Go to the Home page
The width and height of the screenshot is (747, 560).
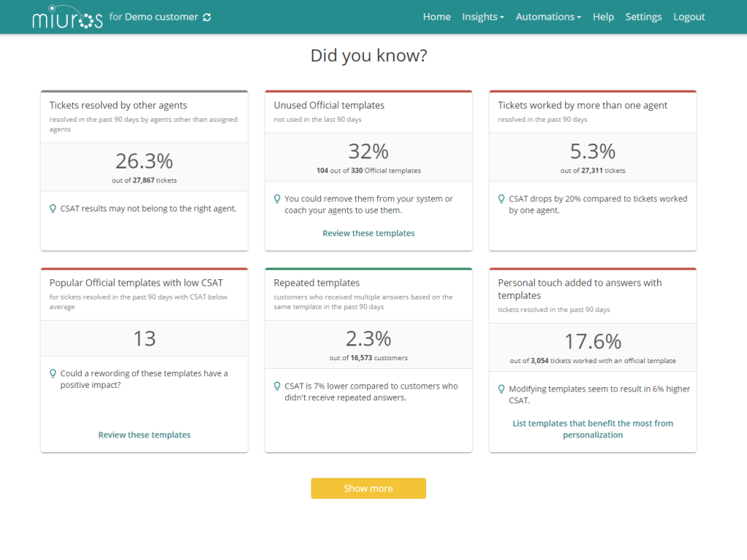(x=436, y=17)
